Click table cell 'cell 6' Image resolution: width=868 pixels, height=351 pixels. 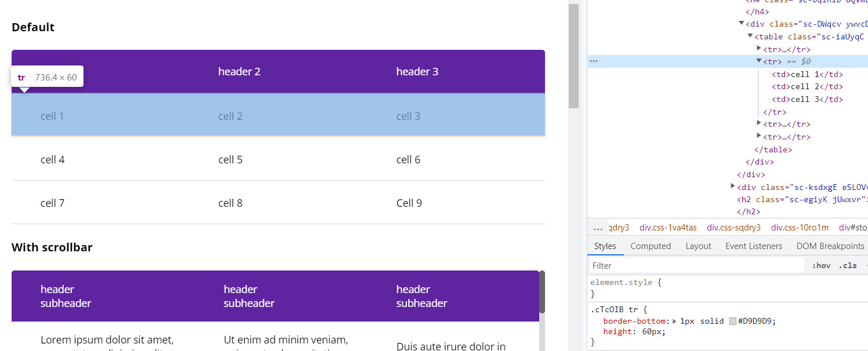click(408, 160)
